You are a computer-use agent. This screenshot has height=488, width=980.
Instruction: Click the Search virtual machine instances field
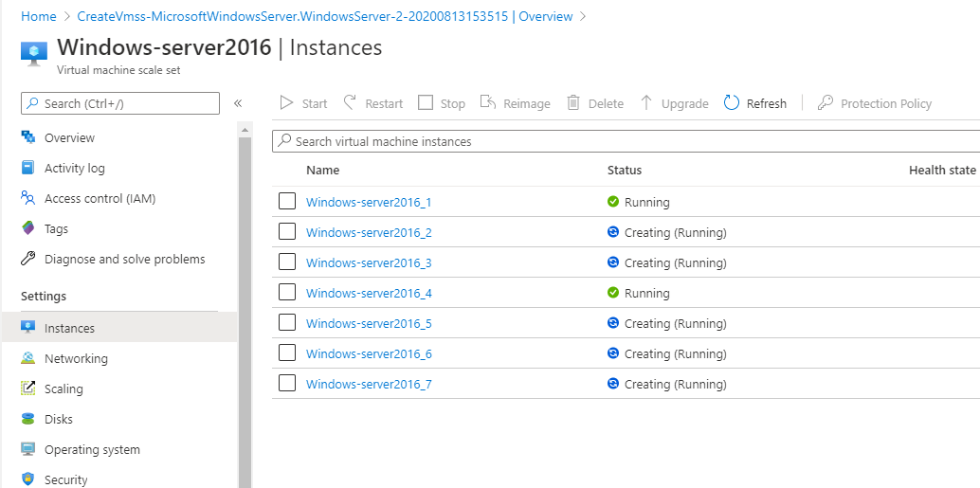coord(626,141)
